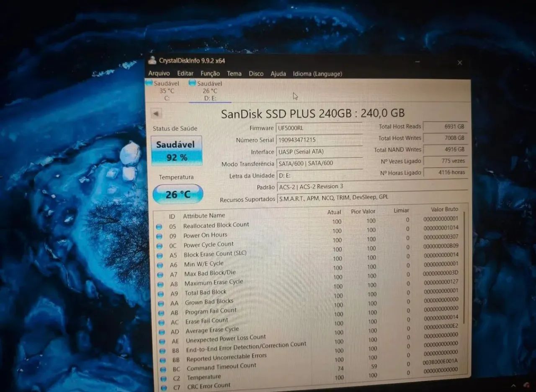536x392 pixels.
Task: Click the Letra da Unidade field D: E:
Action: pyautogui.click(x=319, y=175)
